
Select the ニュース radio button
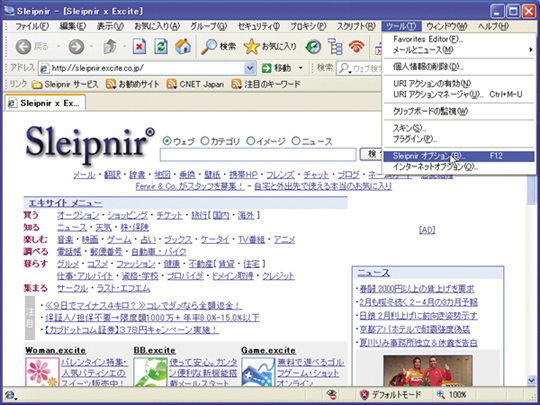296,141
